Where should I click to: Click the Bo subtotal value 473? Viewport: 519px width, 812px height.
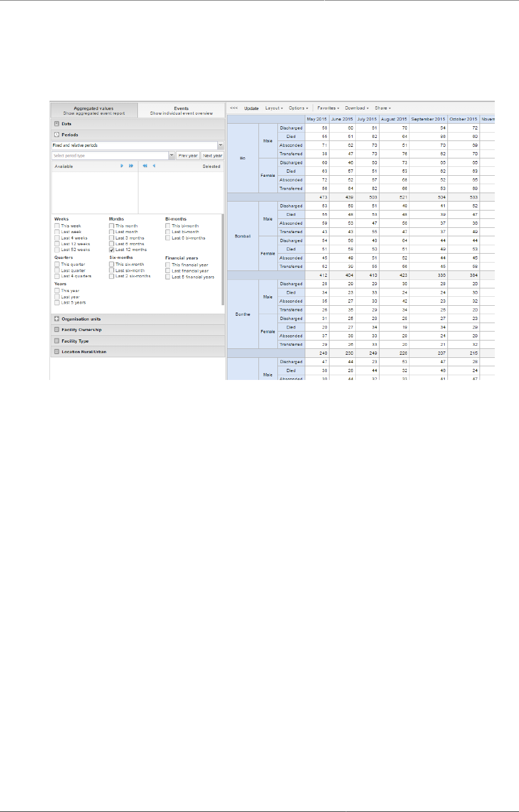tap(317, 197)
